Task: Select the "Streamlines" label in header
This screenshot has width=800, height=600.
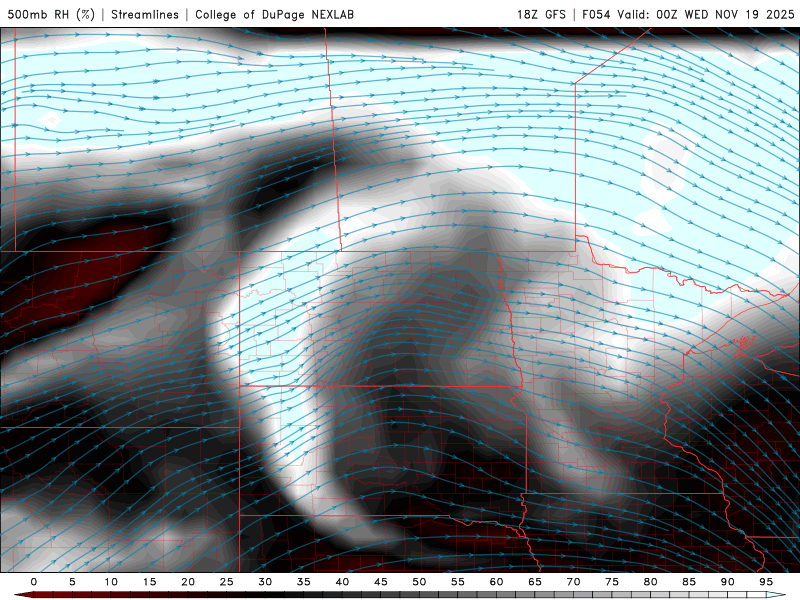Action: coord(145,14)
